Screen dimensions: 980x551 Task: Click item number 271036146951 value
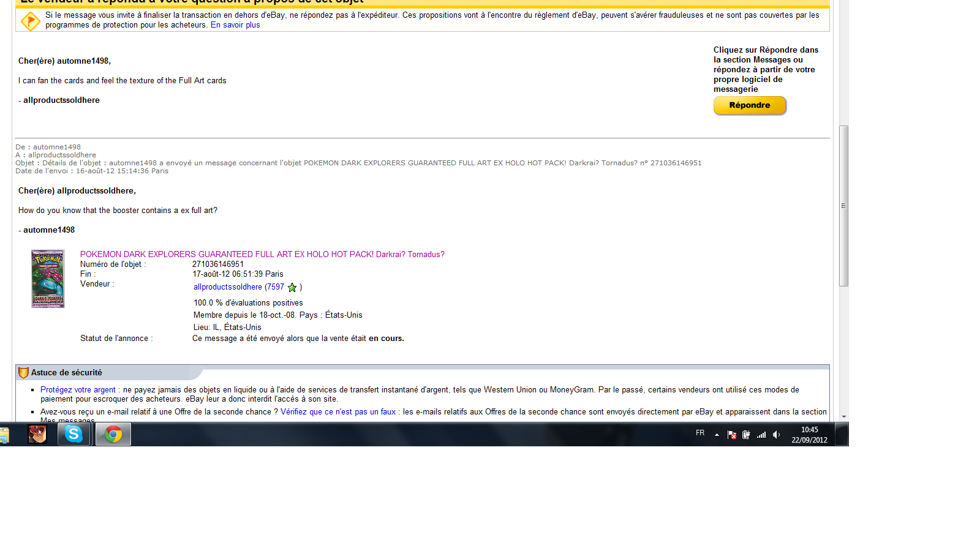coord(218,264)
